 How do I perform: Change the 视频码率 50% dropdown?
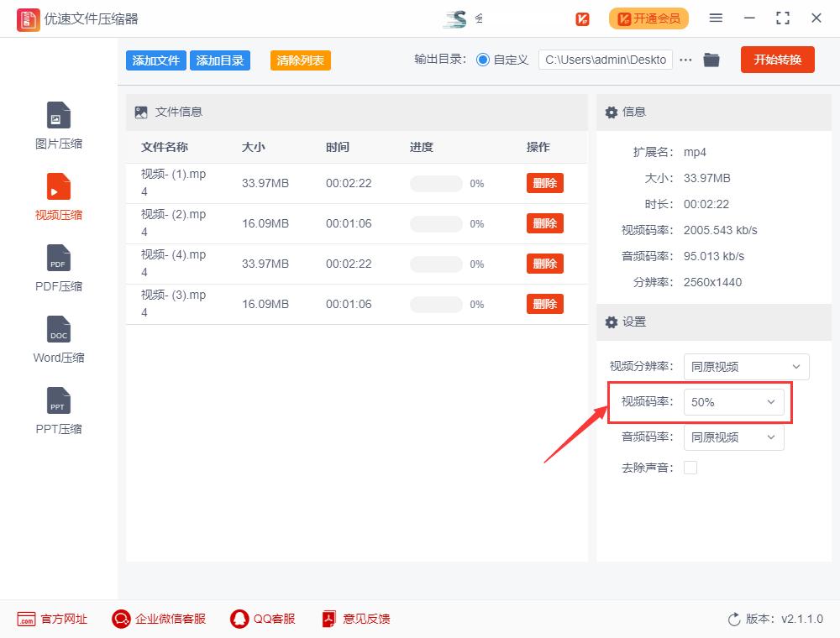(734, 402)
